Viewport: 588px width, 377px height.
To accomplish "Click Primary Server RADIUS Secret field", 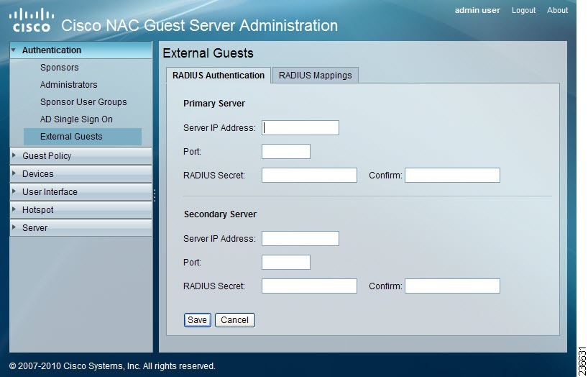I will point(309,175).
